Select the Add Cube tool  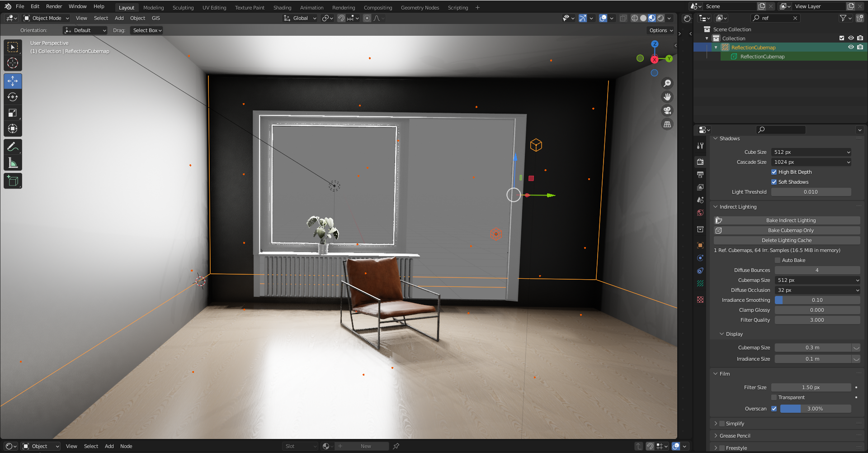tap(13, 181)
